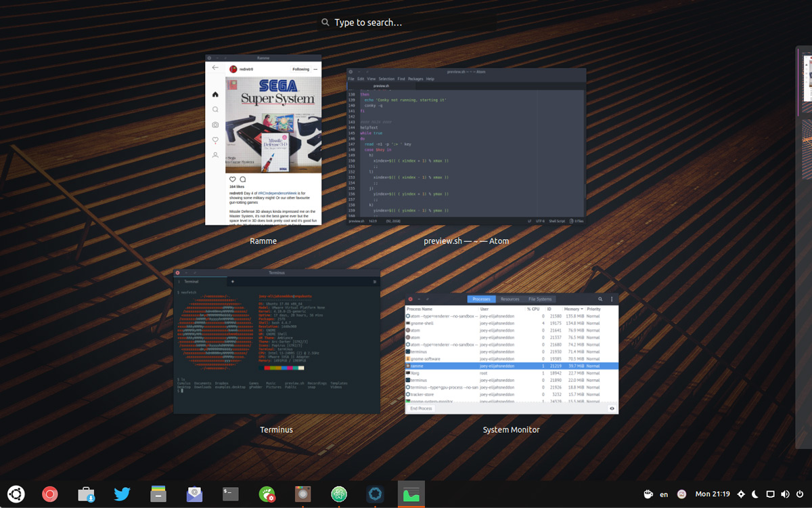The height and width of the screenshot is (508, 812).
Task: Open the terminal icon in the dock
Action: pyautogui.click(x=231, y=494)
